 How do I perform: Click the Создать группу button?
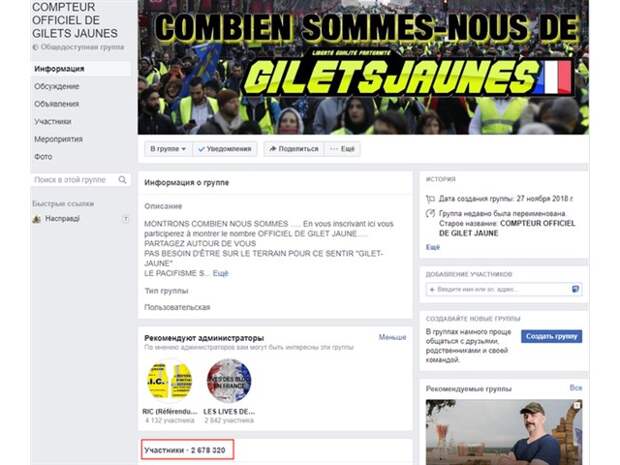tap(551, 336)
